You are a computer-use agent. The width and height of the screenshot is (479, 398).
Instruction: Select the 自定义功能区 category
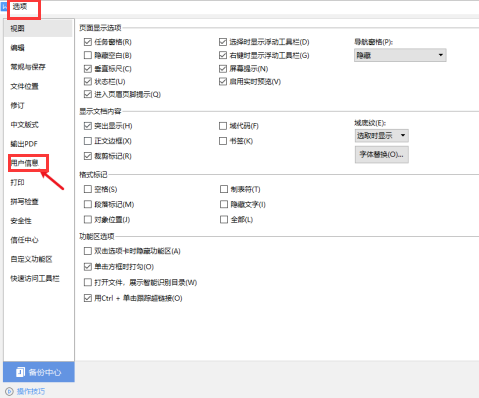[31, 259]
